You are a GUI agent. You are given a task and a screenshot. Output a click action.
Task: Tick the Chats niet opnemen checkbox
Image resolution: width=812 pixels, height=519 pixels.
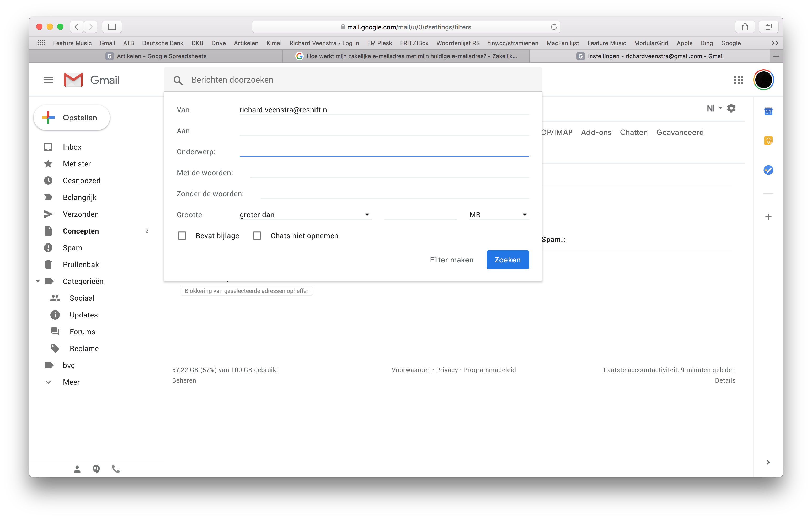(x=257, y=236)
